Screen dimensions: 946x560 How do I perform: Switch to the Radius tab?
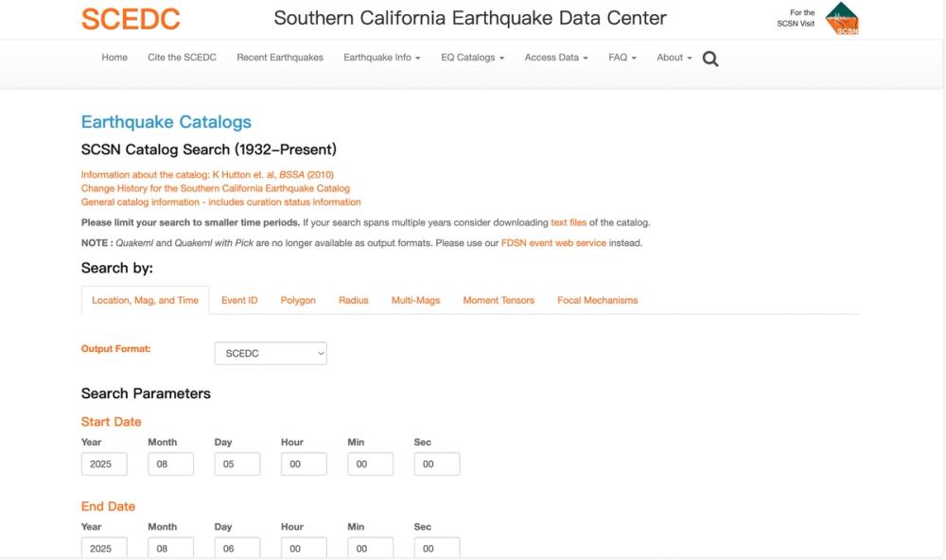(354, 301)
